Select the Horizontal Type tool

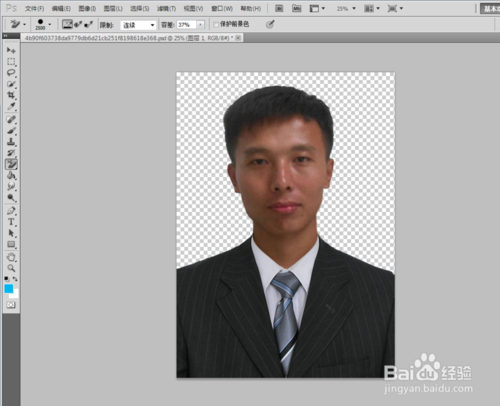pos(11,222)
